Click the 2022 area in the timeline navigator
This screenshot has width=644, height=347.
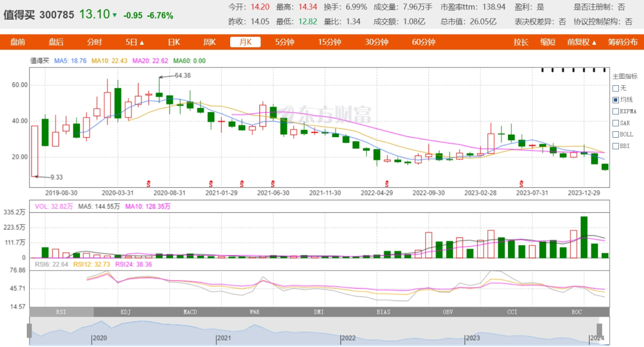click(348, 337)
